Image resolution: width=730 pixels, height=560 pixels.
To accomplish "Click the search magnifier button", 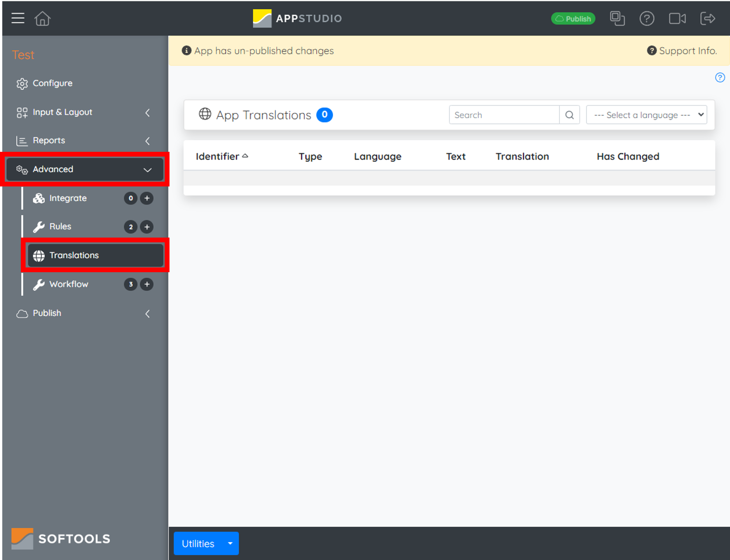I will 569,115.
